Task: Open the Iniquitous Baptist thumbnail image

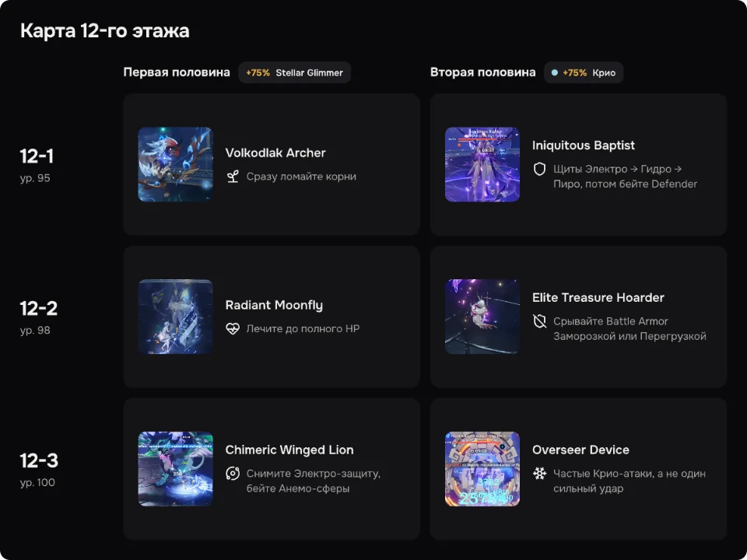Action: (482, 164)
